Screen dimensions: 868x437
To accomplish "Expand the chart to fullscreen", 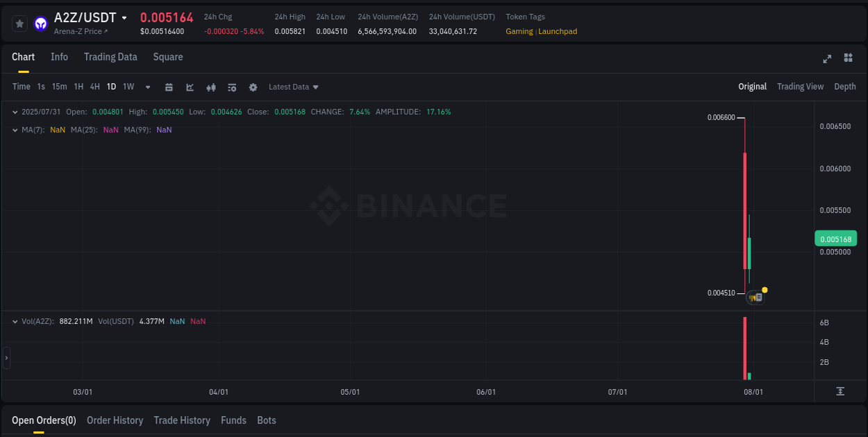I will pos(826,59).
